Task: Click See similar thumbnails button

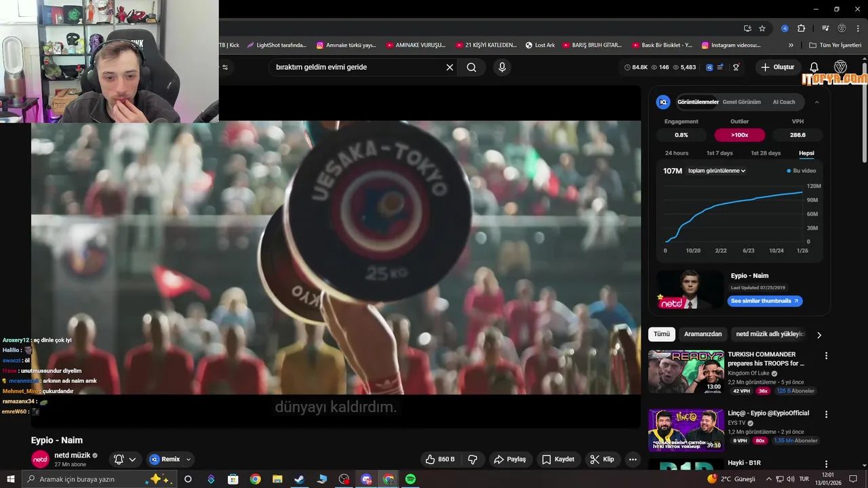Action: point(765,301)
